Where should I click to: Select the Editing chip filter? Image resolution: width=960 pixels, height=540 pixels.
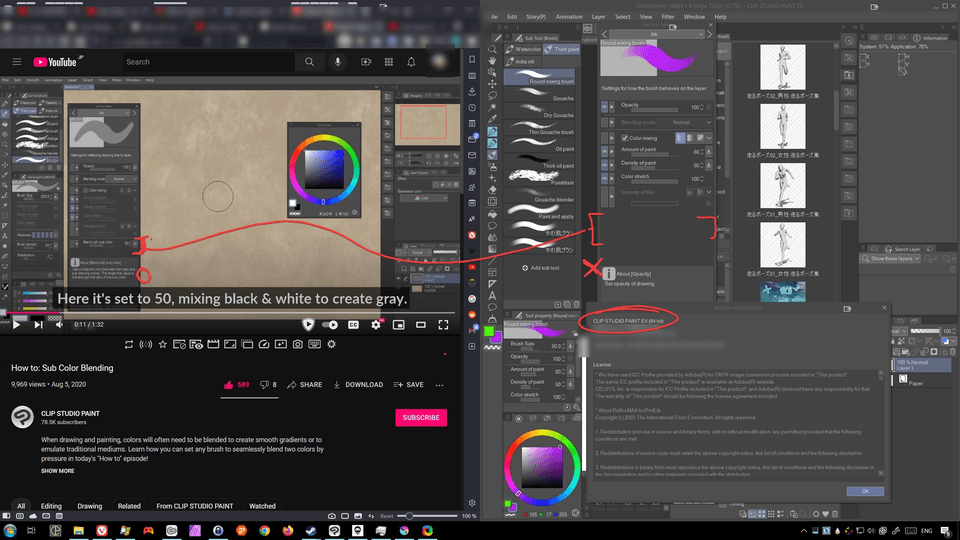(51, 506)
